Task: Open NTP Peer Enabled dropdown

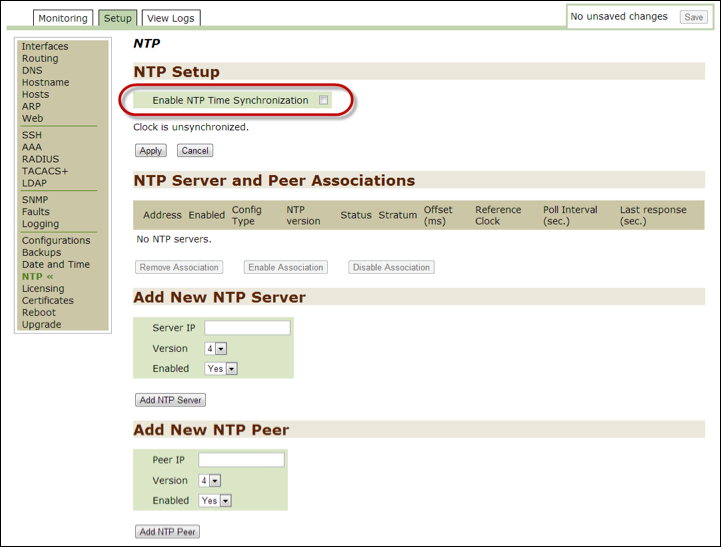Action: coord(215,501)
